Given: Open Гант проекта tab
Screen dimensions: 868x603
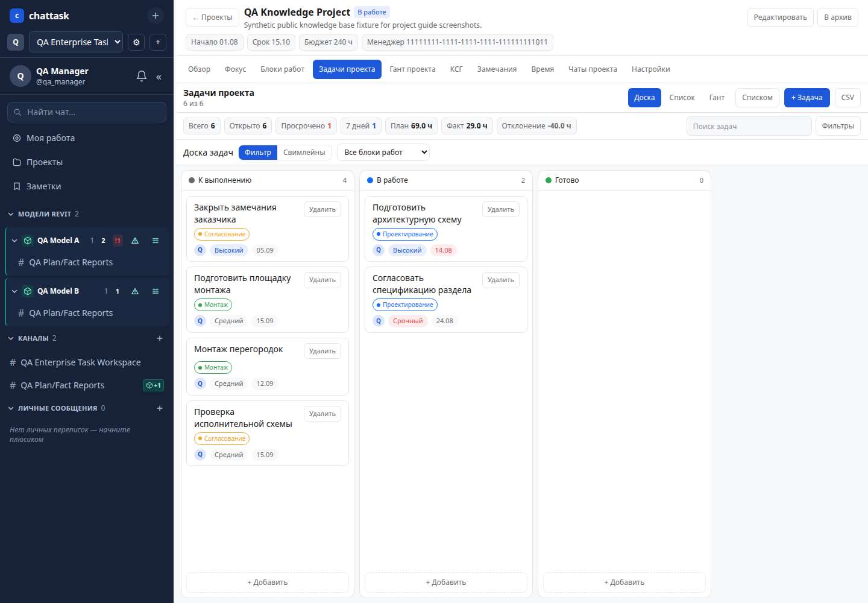Looking at the screenshot, I should 412,69.
